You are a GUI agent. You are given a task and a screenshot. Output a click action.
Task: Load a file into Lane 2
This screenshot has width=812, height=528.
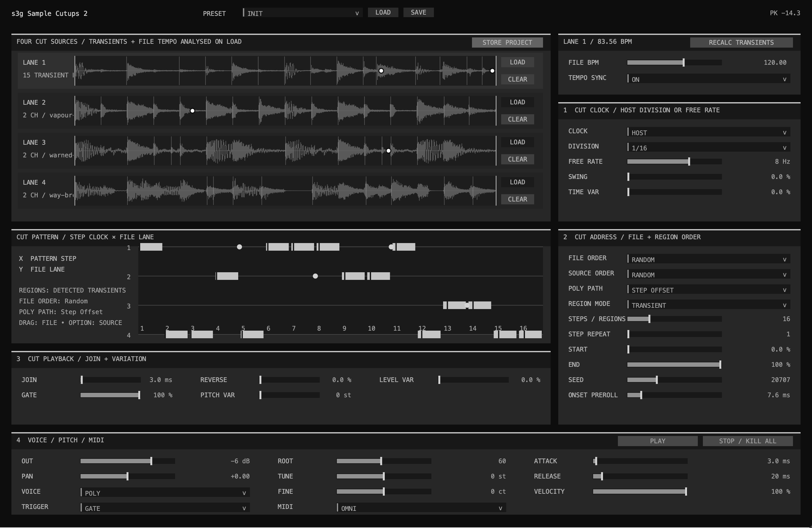[517, 102]
